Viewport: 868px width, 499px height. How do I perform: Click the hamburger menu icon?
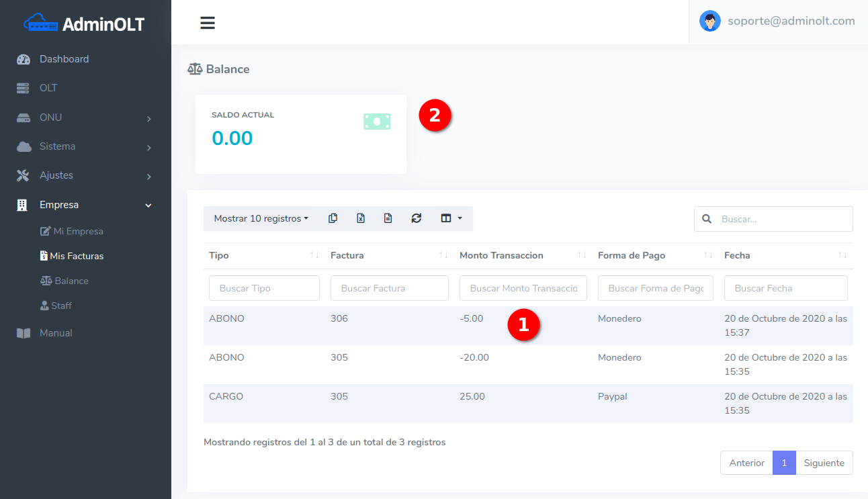pos(208,23)
